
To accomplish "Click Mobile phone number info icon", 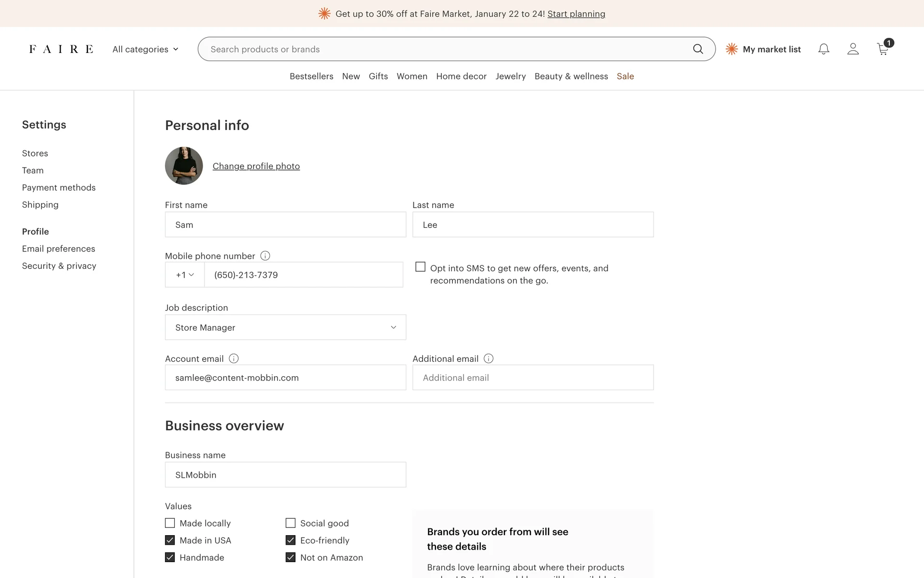I will click(x=265, y=256).
